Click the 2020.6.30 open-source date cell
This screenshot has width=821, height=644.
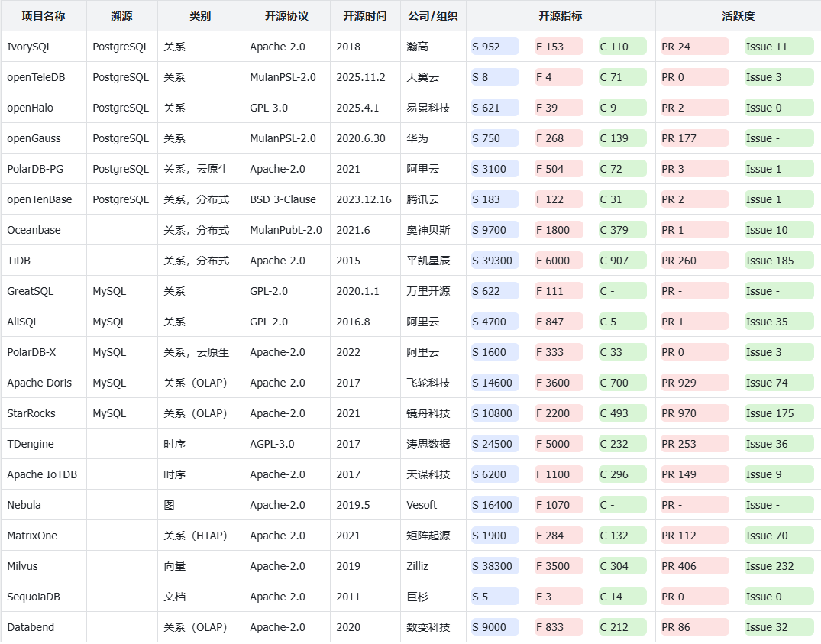click(365, 138)
